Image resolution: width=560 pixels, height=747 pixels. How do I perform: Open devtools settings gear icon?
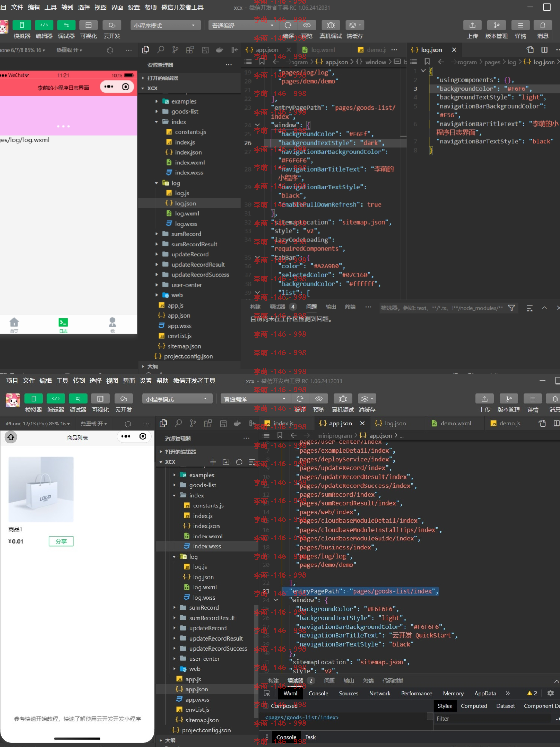pyautogui.click(x=550, y=693)
